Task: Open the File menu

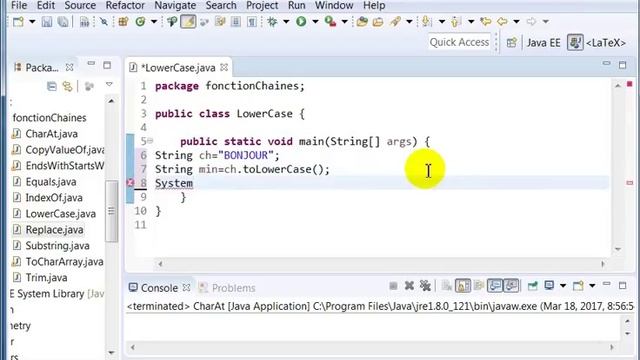Action: click(19, 6)
